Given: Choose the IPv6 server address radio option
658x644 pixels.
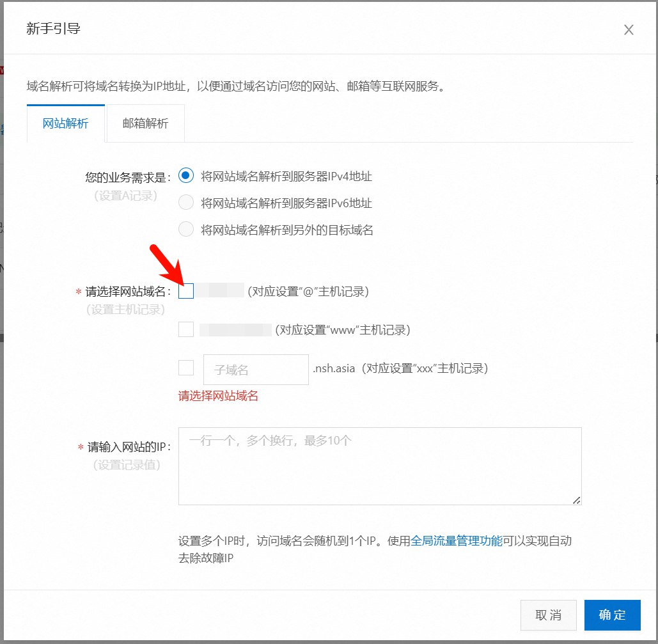Looking at the screenshot, I should [186, 203].
